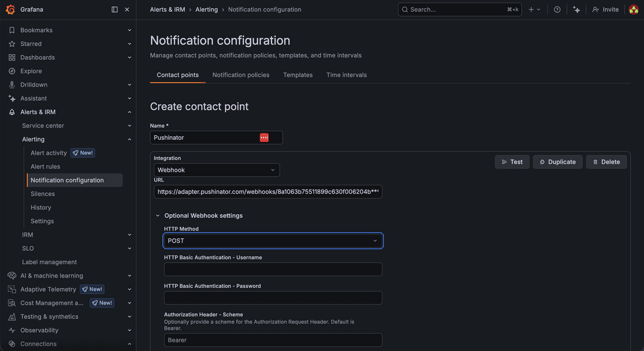
Task: Expand the Drilldown section chevron
Action: click(129, 85)
